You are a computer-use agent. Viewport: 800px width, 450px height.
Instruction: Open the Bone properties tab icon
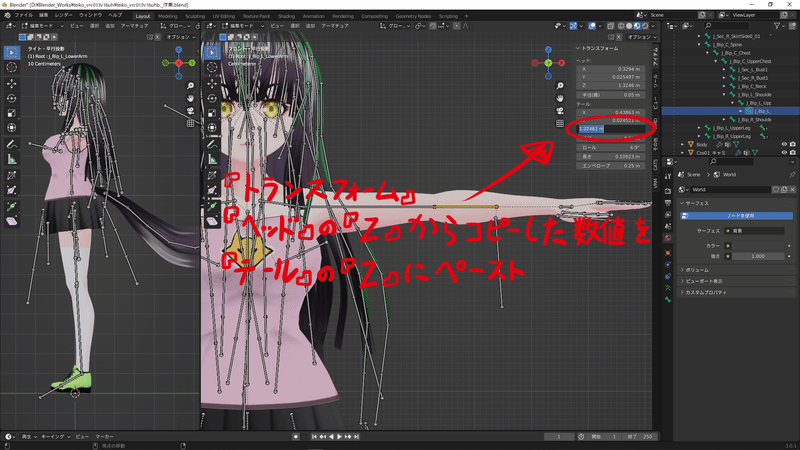pyautogui.click(x=668, y=300)
